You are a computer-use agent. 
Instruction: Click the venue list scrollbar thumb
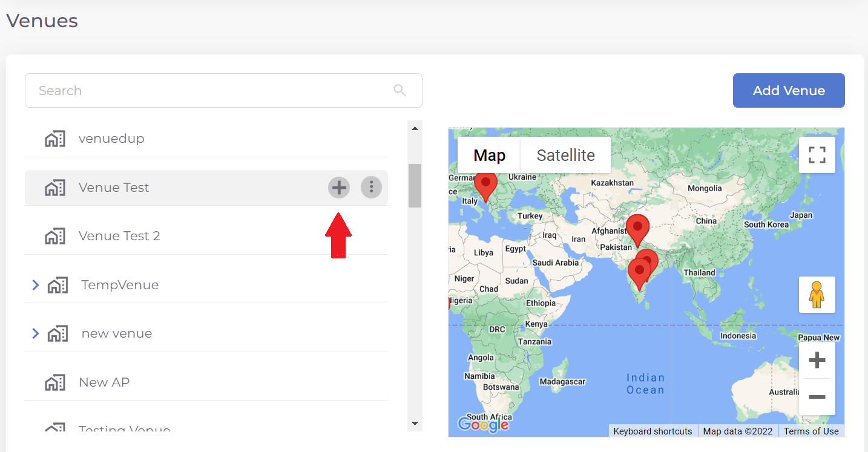tap(415, 185)
